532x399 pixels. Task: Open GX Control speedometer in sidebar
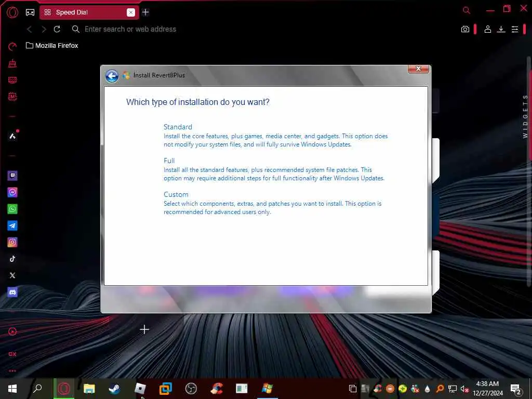[12, 46]
